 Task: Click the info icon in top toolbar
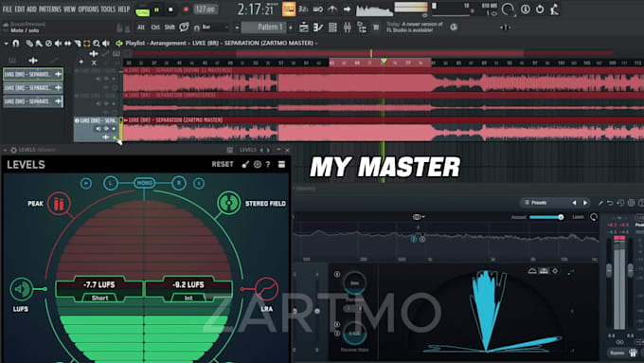(526, 9)
